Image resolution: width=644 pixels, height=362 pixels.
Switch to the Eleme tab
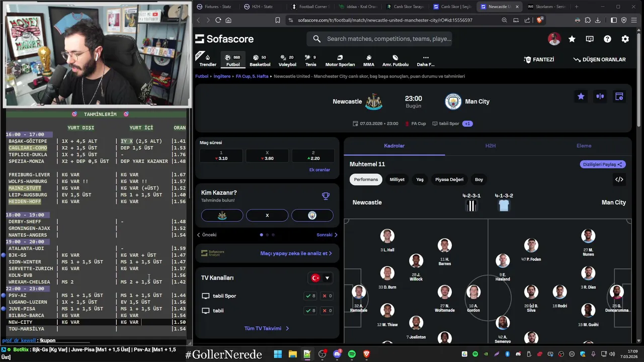tap(584, 146)
